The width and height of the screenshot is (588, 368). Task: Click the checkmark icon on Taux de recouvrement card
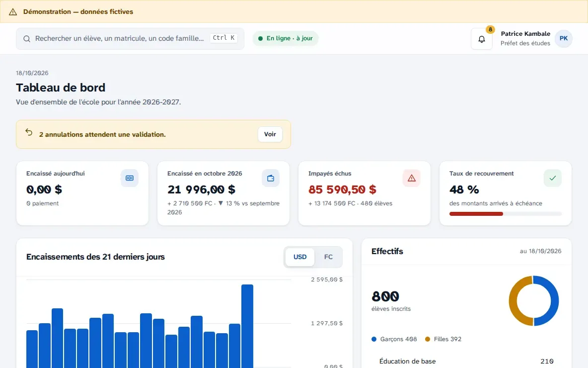click(552, 178)
